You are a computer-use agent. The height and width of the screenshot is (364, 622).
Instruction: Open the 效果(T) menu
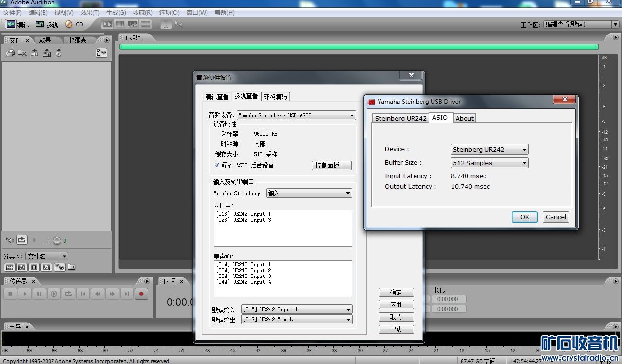click(x=89, y=12)
